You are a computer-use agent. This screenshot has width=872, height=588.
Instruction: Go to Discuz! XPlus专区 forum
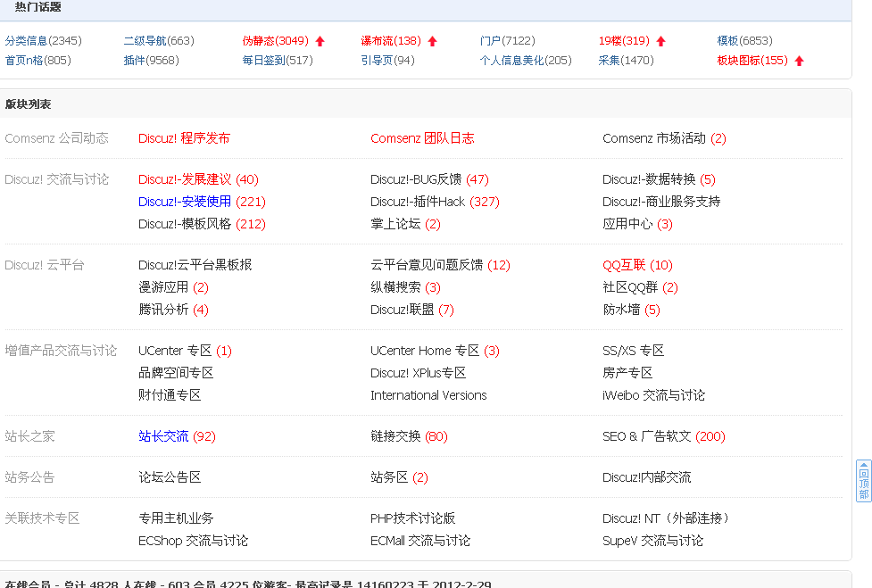point(419,372)
